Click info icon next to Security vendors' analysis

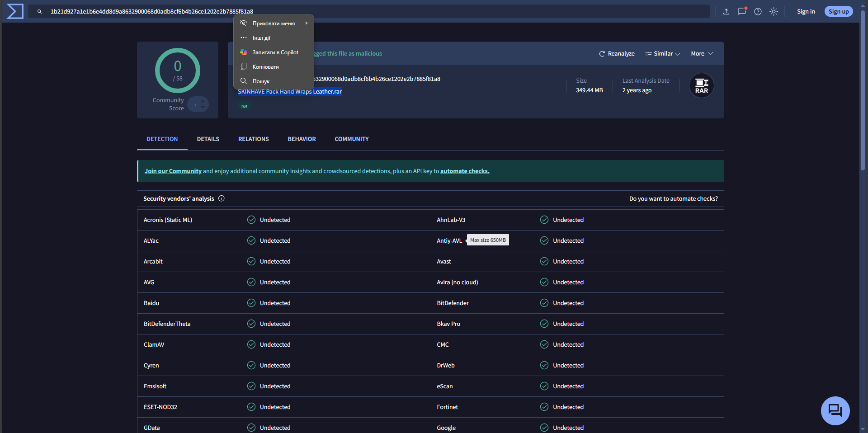pyautogui.click(x=222, y=198)
